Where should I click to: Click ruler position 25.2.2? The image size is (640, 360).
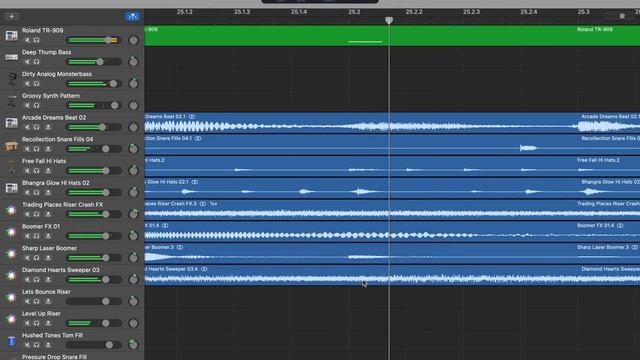pos(414,12)
